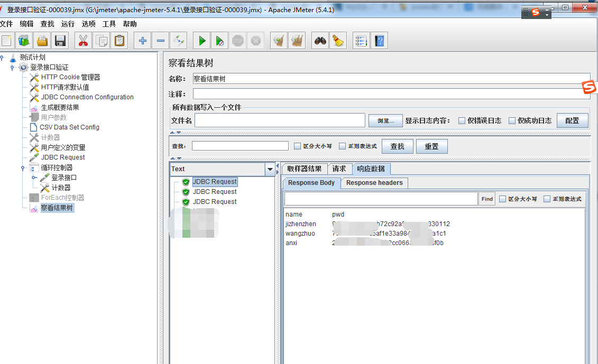This screenshot has width=598, height=364.
Task: Open 工具 menu
Action: click(x=109, y=24)
